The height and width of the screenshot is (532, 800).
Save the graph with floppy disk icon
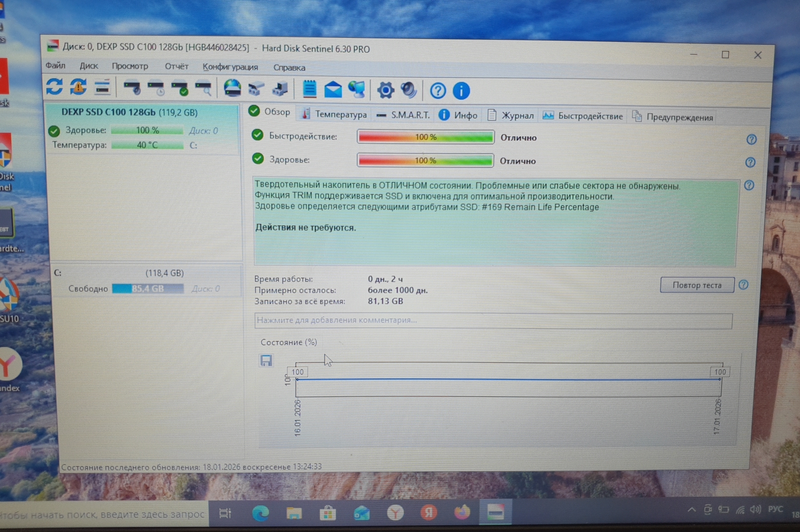click(x=266, y=361)
